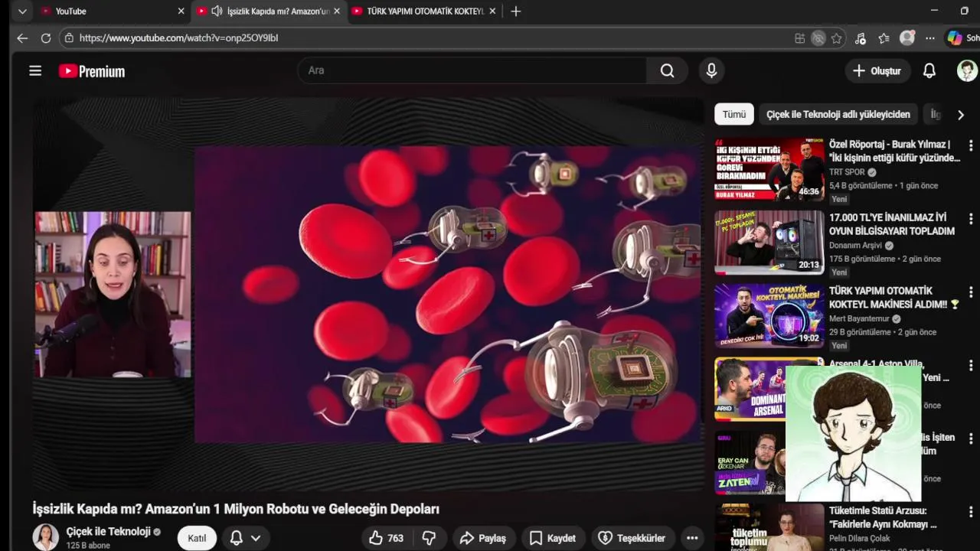Switch to TÜRK YAPIMI OTOMATİK KOKTEYL tab
Screen dimensions: 980x551
click(x=423, y=11)
